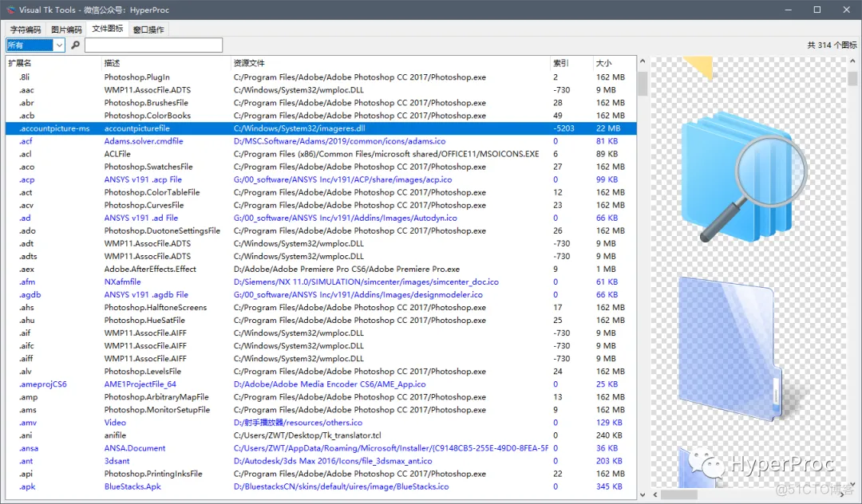Select the .ad extension row
862x504 pixels.
point(321,218)
